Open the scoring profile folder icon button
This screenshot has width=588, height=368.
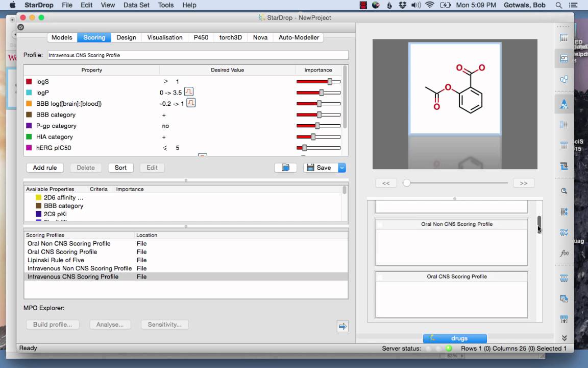[285, 168]
